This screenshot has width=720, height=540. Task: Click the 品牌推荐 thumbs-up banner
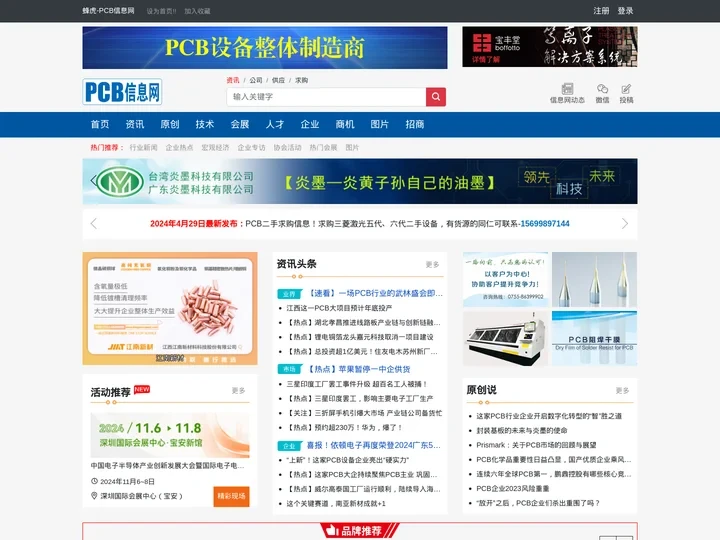[x=360, y=530]
